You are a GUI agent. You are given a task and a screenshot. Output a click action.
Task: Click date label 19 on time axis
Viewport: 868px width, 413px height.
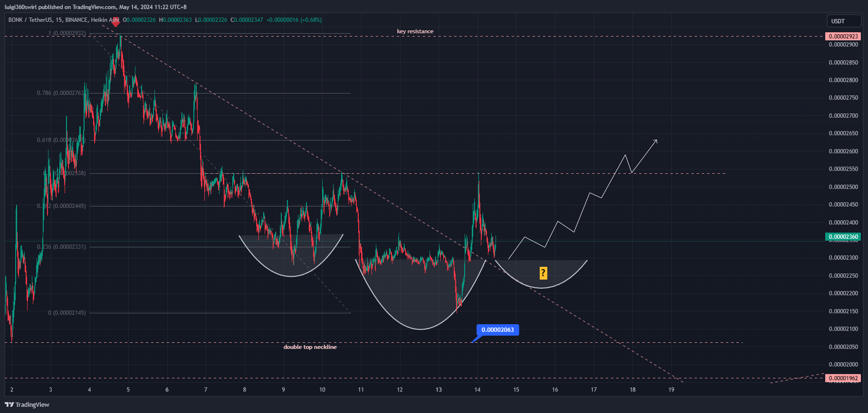point(671,390)
